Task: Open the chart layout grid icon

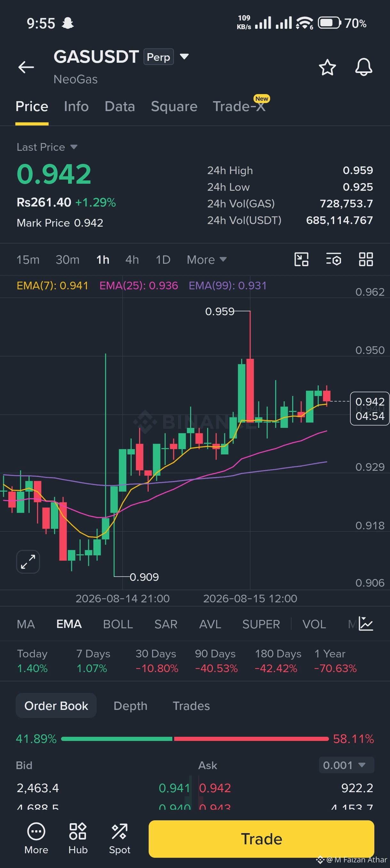Action: pos(366,260)
